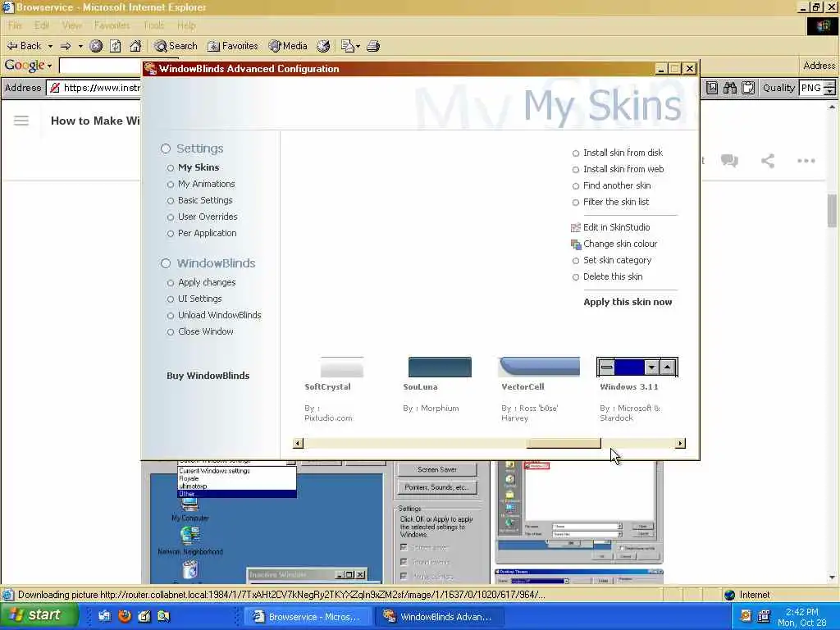
Task: Click Apply this skin now
Action: pos(628,302)
